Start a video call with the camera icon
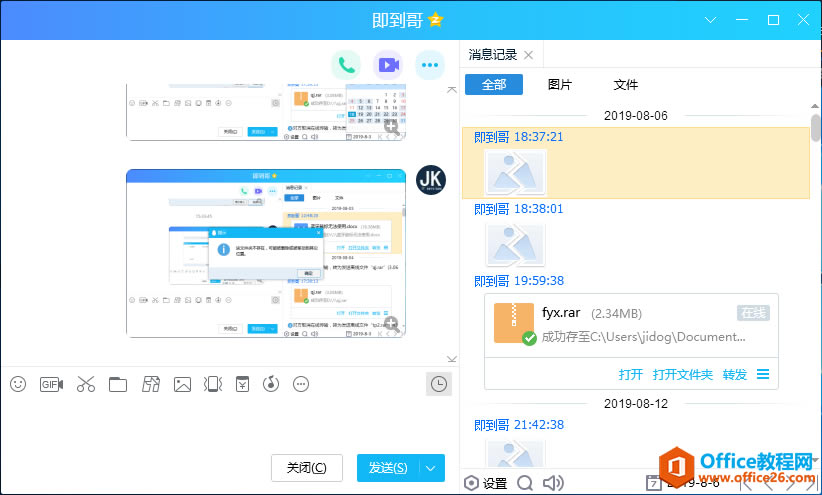 point(388,65)
